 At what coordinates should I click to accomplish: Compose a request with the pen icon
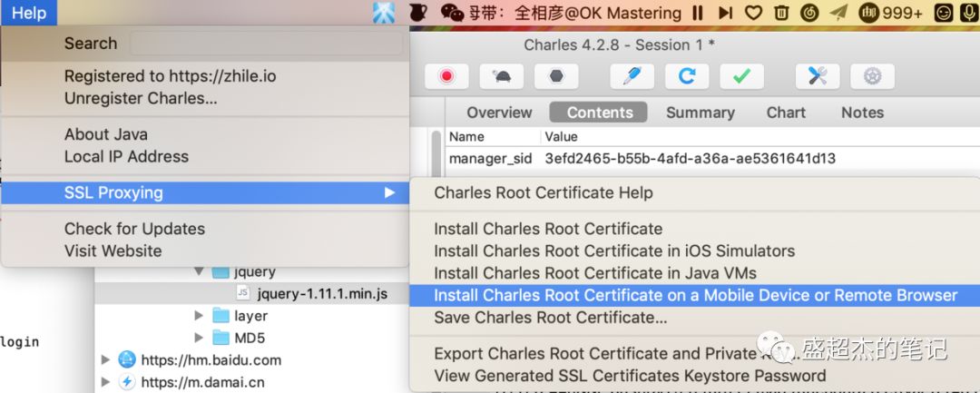632,76
